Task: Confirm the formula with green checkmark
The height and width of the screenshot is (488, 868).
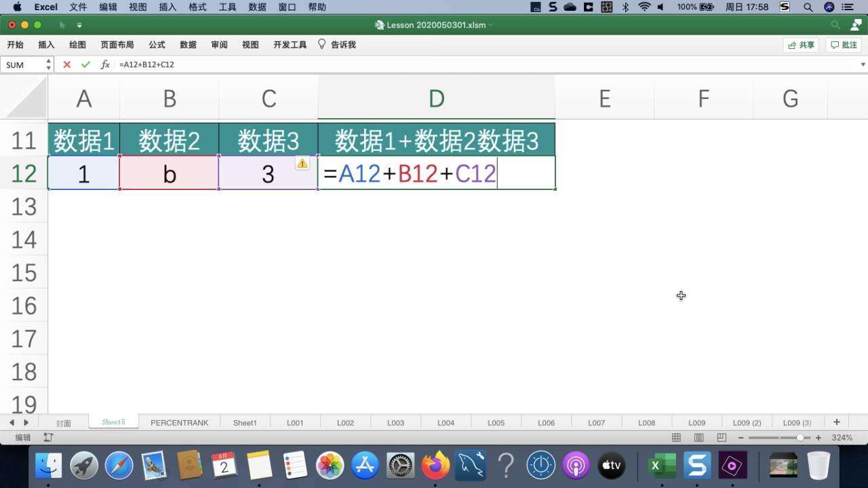Action: pyautogui.click(x=85, y=64)
